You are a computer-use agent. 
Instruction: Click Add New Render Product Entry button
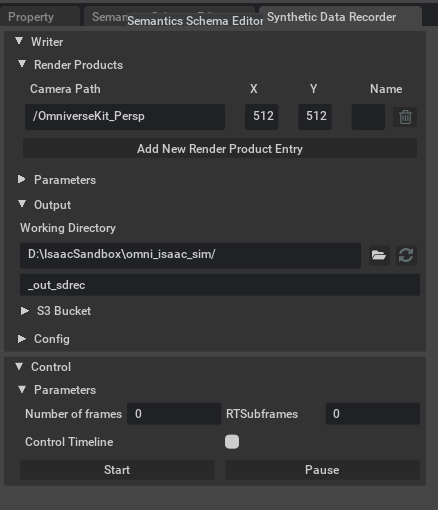tap(220, 149)
